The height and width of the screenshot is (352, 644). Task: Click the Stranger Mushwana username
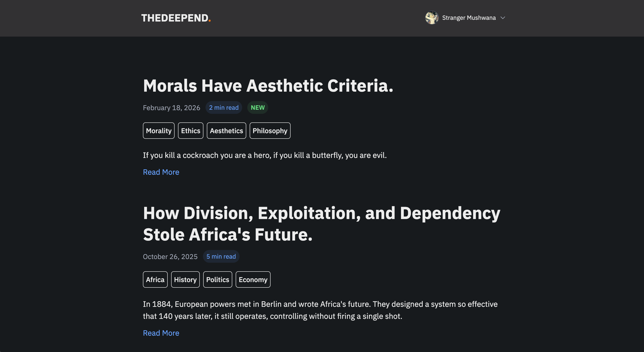click(469, 18)
